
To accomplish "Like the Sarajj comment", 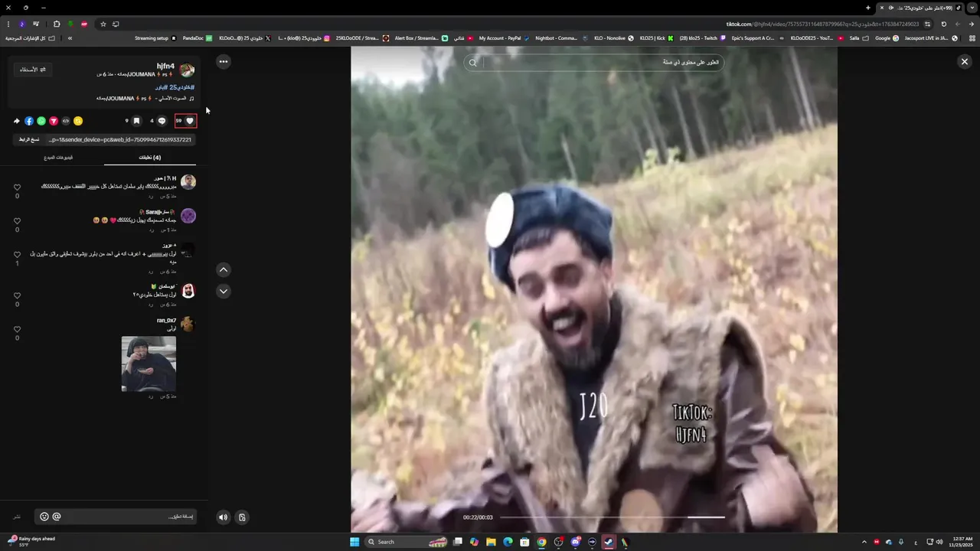I will 17,221.
